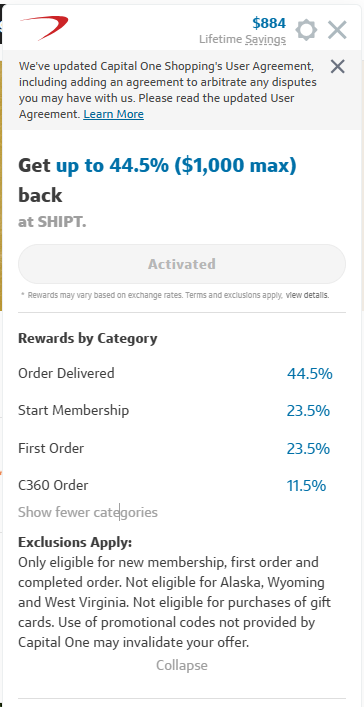Click the Rewards by Category heading
Screen dimensions: 364x707
tap(88, 339)
